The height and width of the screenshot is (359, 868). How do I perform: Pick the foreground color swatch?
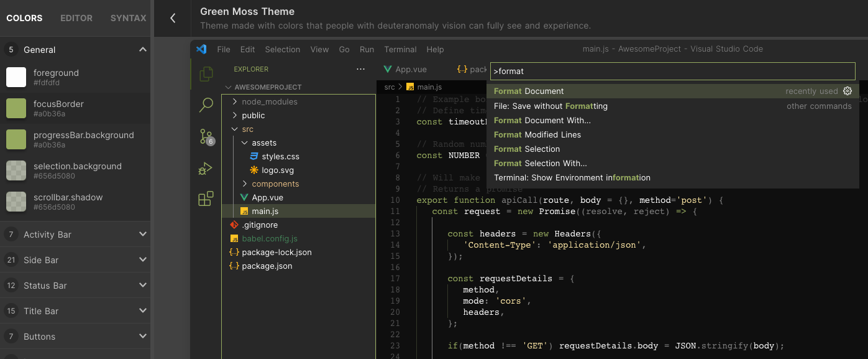16,77
